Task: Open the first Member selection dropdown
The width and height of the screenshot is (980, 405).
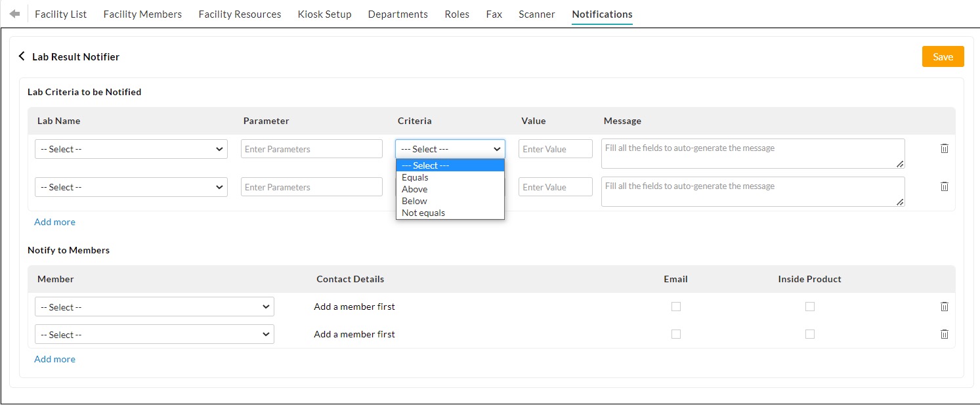Action: click(154, 307)
